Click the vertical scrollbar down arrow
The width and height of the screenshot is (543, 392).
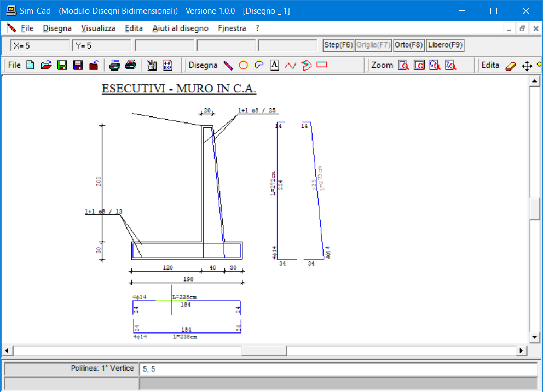coord(534,337)
